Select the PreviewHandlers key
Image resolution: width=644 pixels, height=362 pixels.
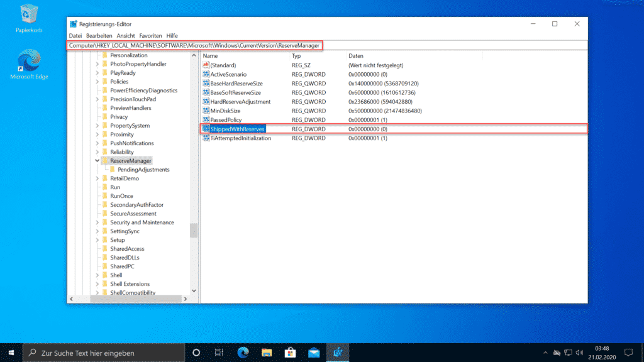[x=131, y=108]
